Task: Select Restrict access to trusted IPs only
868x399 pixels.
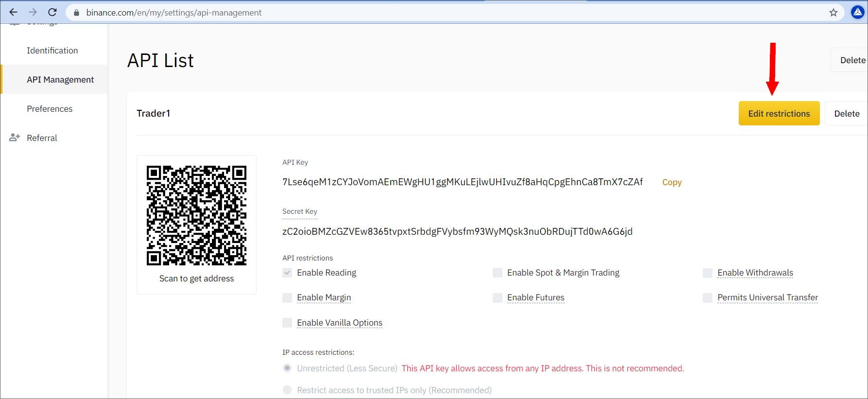Action: [287, 390]
